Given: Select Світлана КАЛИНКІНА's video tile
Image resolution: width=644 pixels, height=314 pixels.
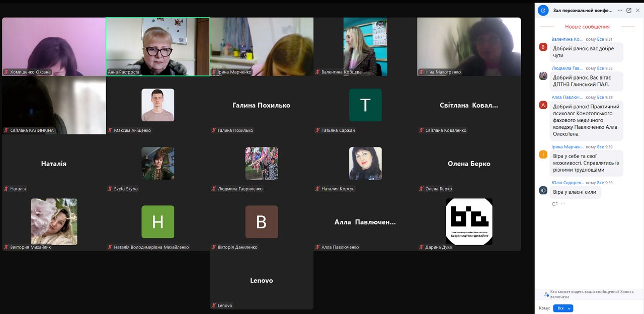Looking at the screenshot, I should tap(54, 105).
